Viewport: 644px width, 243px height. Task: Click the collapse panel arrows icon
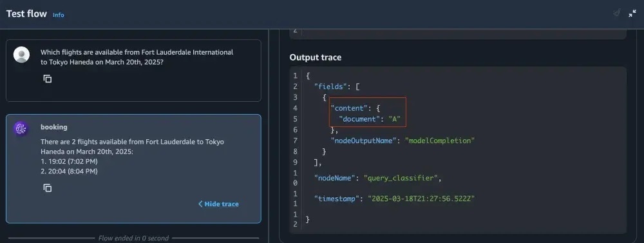point(632,14)
